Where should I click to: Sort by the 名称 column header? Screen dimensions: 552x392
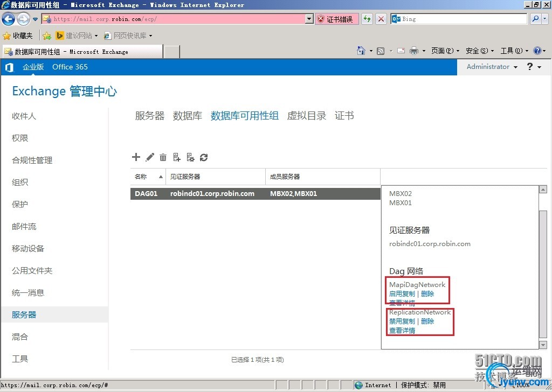148,177
